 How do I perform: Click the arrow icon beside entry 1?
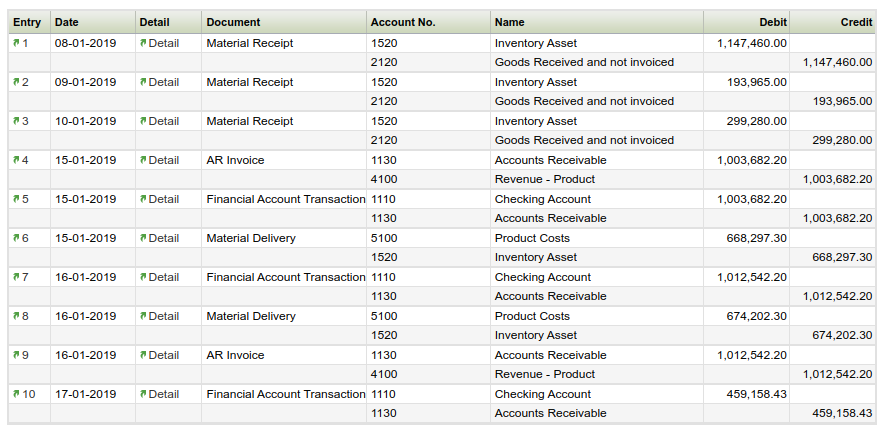click(x=16, y=43)
